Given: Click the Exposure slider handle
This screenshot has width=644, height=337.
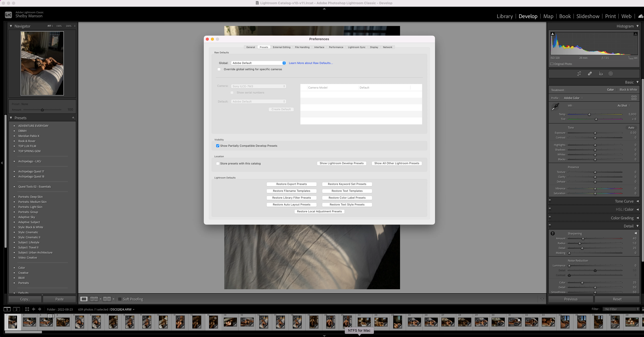Looking at the screenshot, I should 595,133.
